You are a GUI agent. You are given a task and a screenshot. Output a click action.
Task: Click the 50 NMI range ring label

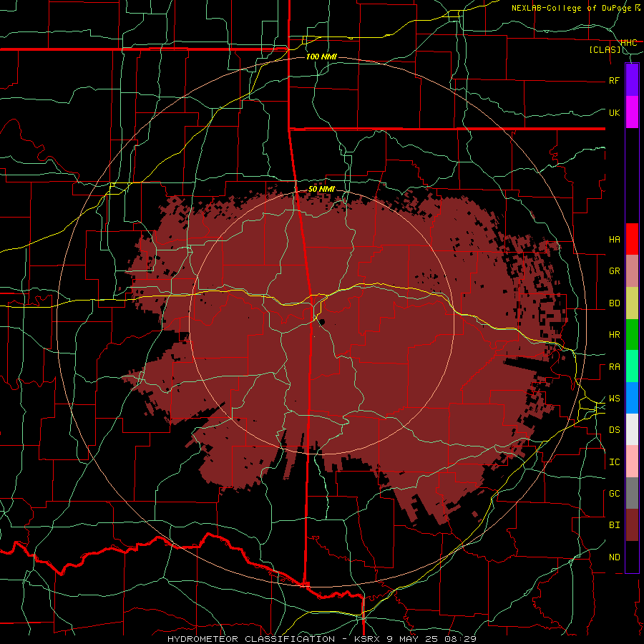[x=321, y=189]
